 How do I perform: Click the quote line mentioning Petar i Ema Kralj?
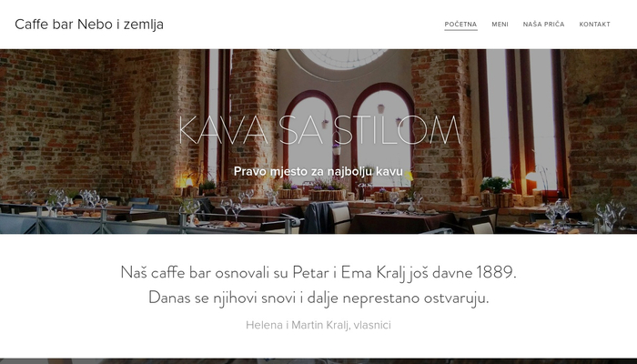coord(318,273)
